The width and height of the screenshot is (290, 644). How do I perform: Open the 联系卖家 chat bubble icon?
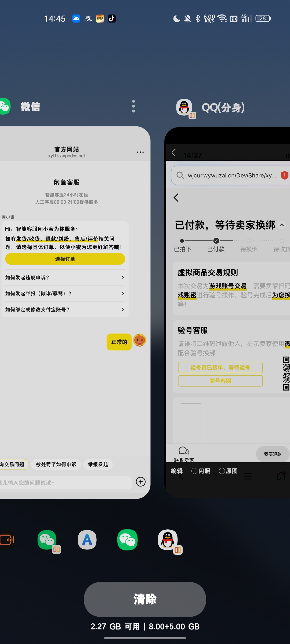click(x=184, y=451)
